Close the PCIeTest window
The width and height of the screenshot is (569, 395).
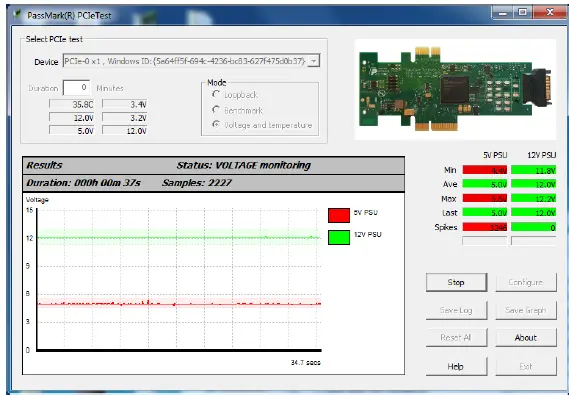[x=550, y=12]
